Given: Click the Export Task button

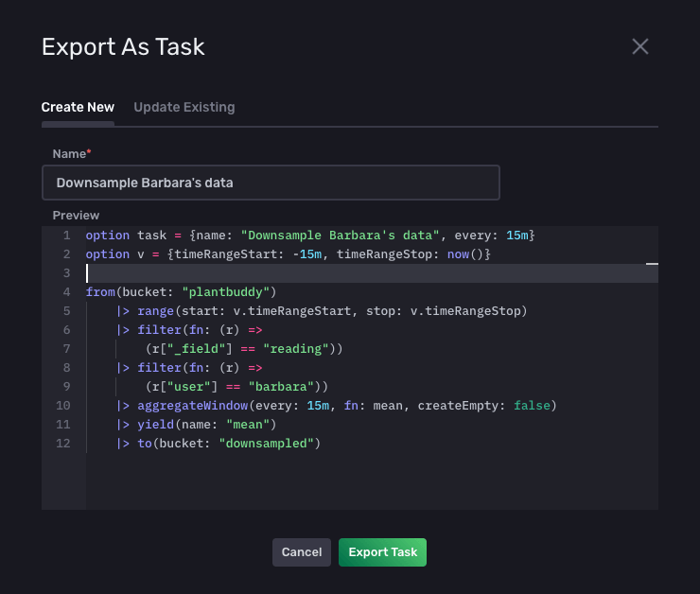Looking at the screenshot, I should tap(382, 552).
